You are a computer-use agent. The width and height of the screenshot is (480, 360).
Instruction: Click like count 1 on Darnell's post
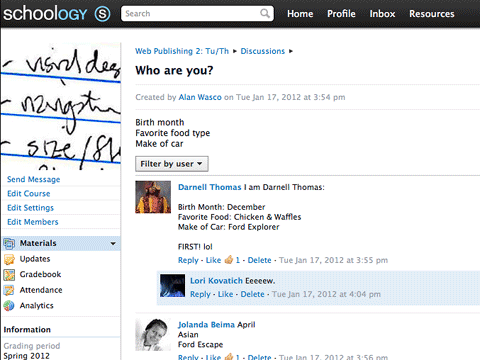click(238, 260)
